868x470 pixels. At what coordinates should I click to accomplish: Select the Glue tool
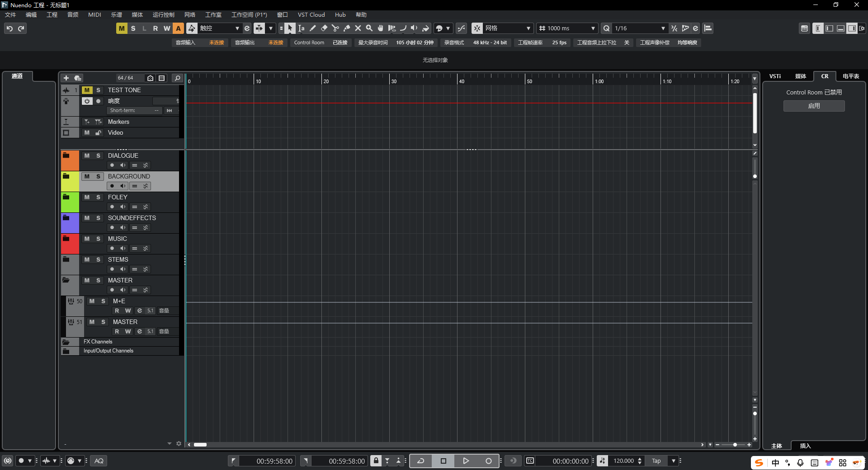tap(347, 28)
